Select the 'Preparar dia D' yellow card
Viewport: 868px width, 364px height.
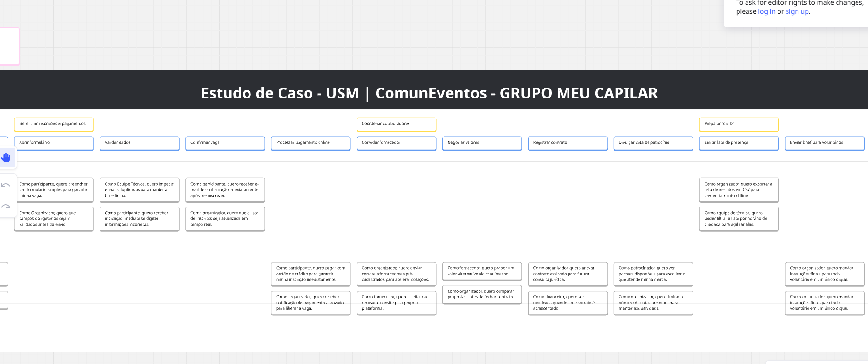point(739,124)
